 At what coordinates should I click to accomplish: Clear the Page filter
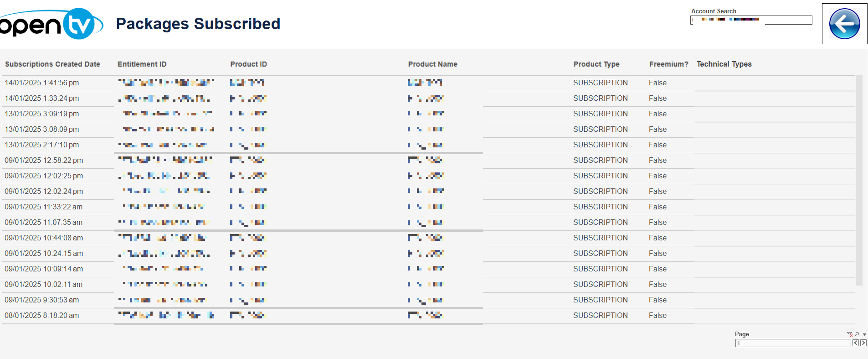click(849, 334)
